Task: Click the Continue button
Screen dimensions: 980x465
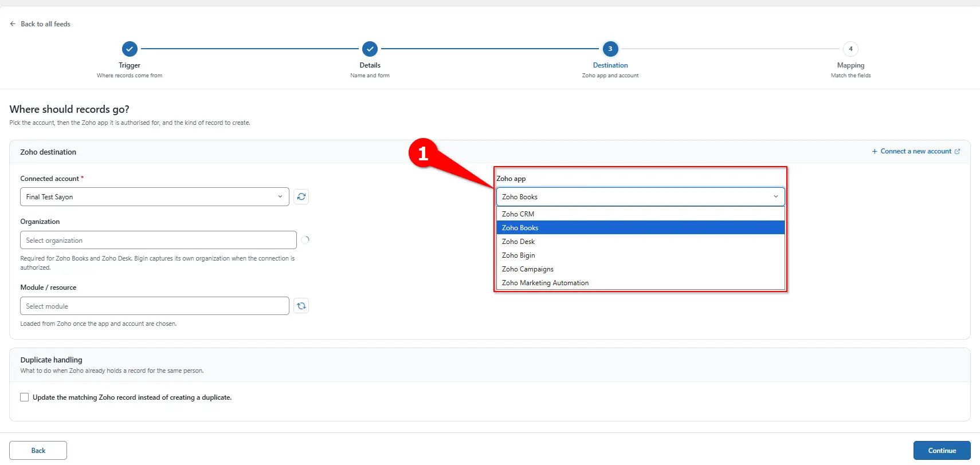Action: pos(942,451)
